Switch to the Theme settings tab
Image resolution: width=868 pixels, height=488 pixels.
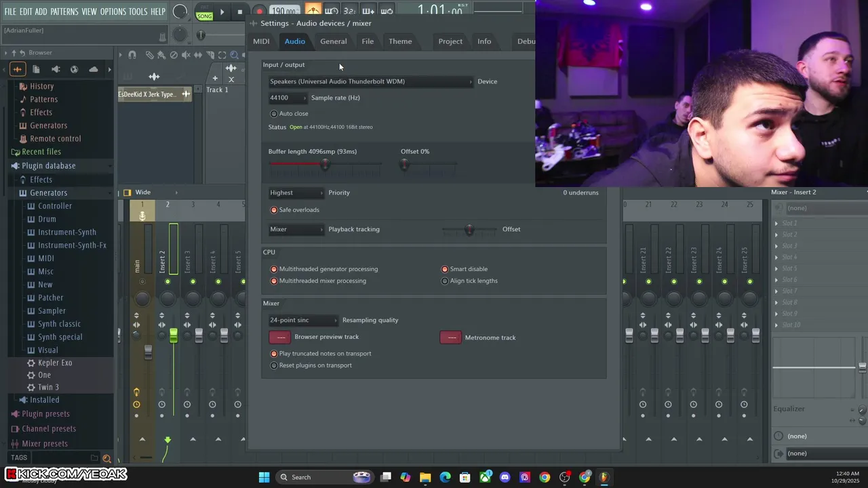click(x=400, y=41)
